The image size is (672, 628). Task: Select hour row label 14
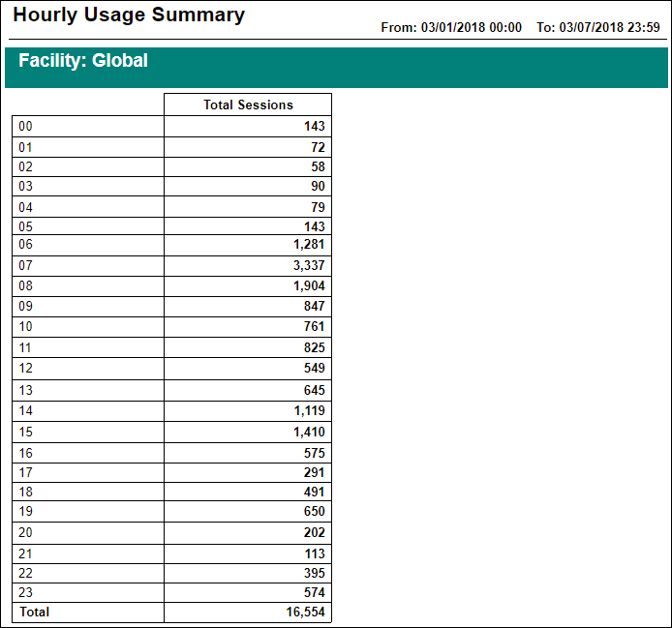point(26,411)
